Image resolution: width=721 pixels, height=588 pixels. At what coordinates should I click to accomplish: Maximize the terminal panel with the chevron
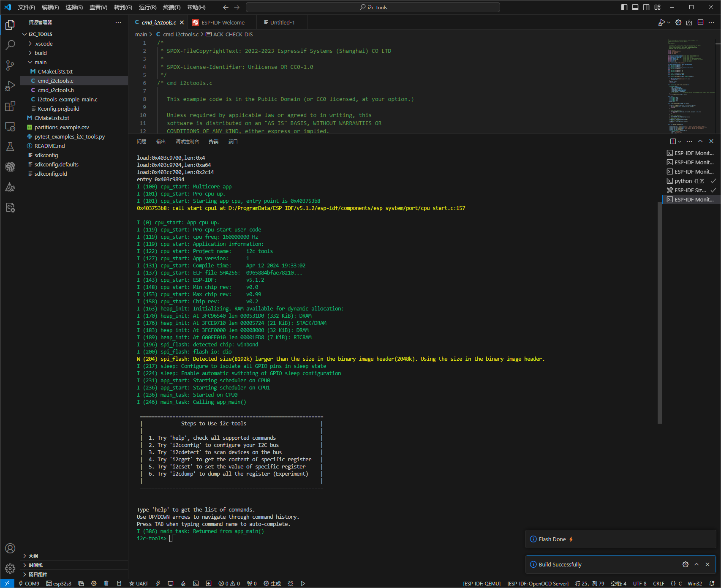[x=700, y=141]
